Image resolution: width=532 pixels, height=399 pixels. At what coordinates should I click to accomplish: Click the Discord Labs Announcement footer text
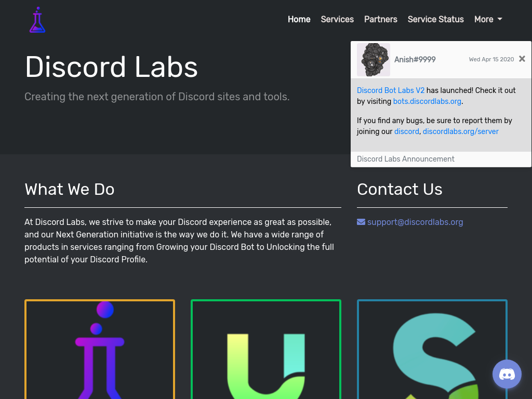coord(405,159)
